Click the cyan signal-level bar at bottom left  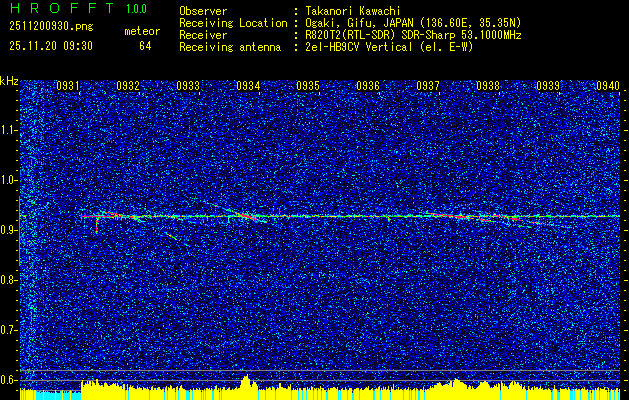(51, 394)
